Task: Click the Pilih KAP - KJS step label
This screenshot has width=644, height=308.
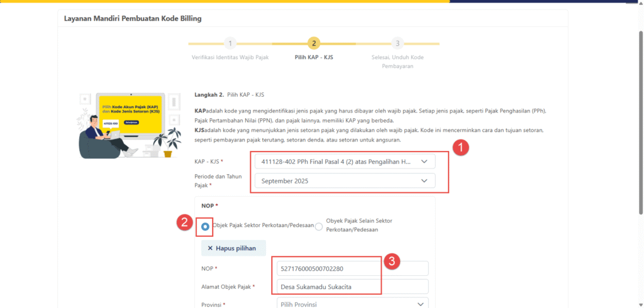Action: click(x=313, y=57)
